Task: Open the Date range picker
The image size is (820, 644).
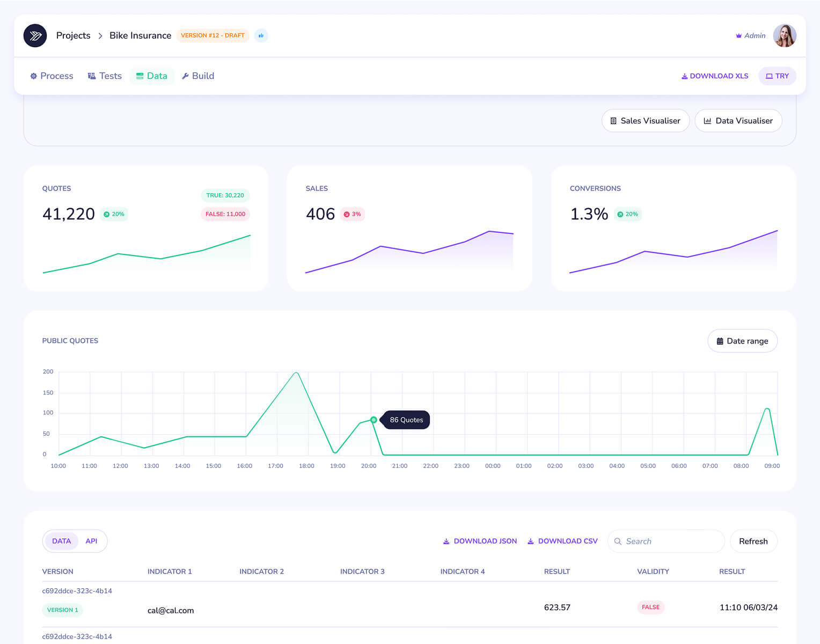Action: (x=743, y=341)
